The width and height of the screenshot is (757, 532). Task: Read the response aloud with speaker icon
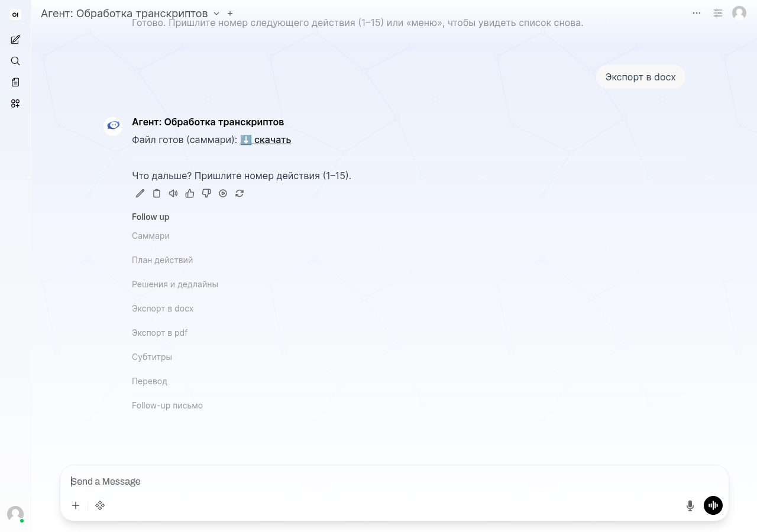[173, 193]
